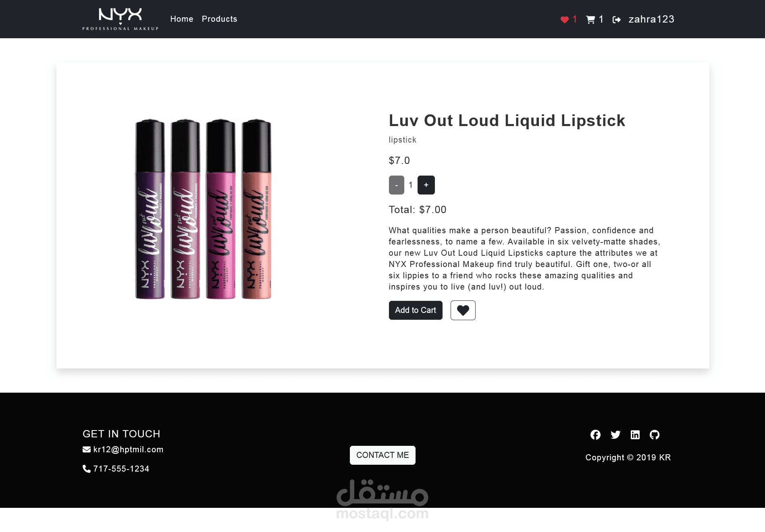This screenshot has height=532, width=765.
Task: Click the envelope icon next to email
Action: pyautogui.click(x=87, y=449)
